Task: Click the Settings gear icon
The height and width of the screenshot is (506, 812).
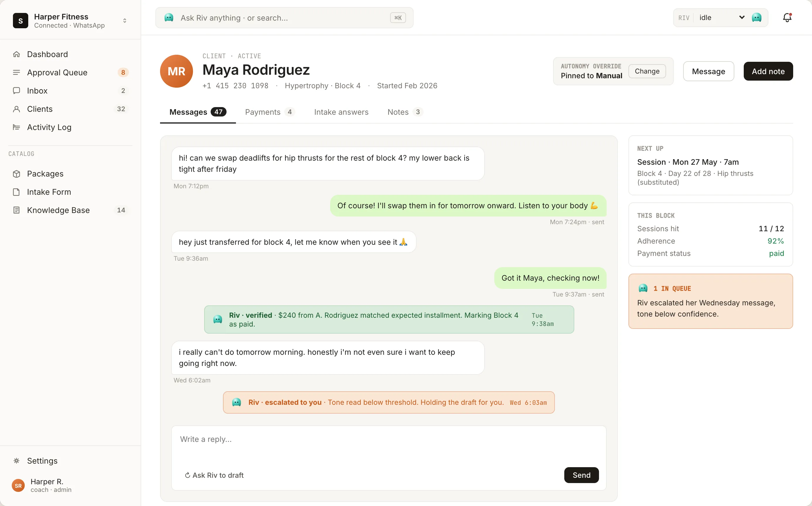Action: point(16,461)
